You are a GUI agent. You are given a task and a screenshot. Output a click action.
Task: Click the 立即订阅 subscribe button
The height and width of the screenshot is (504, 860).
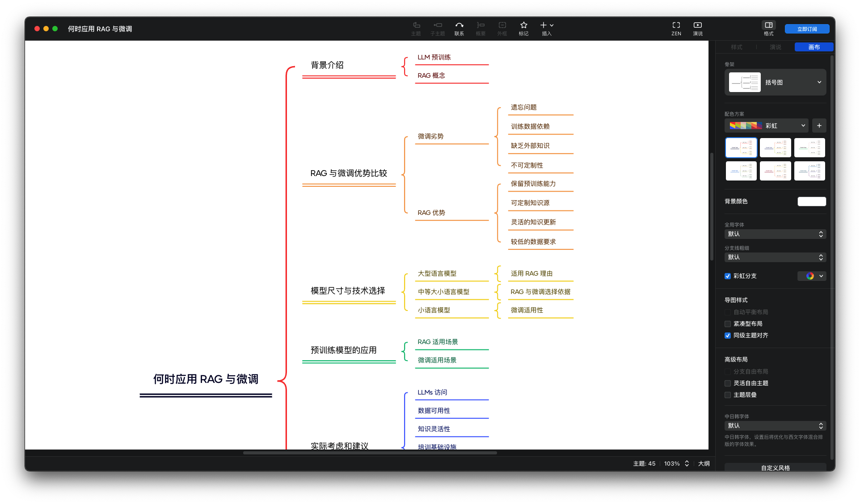807,29
